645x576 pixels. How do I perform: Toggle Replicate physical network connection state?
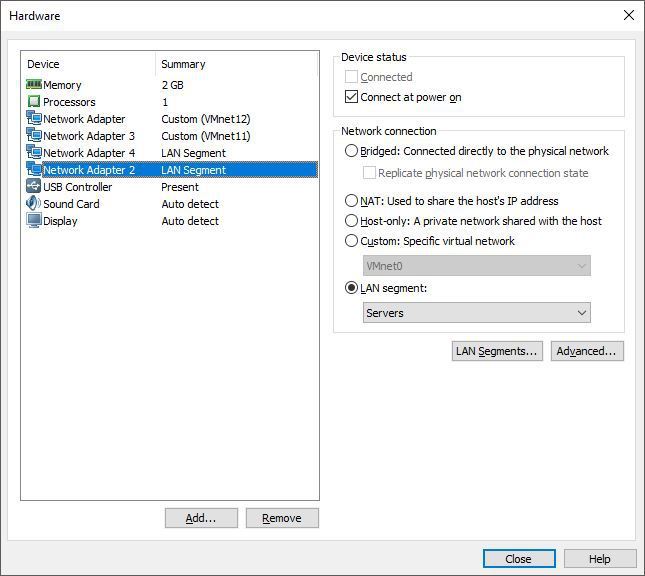pyautogui.click(x=369, y=173)
